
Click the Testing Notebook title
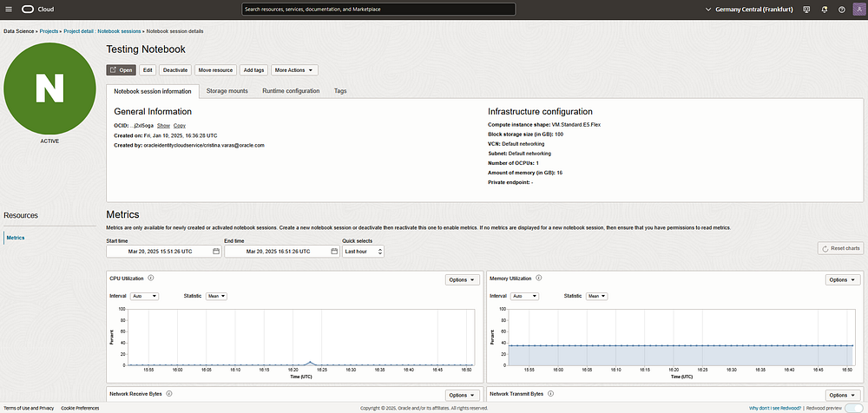(146, 49)
